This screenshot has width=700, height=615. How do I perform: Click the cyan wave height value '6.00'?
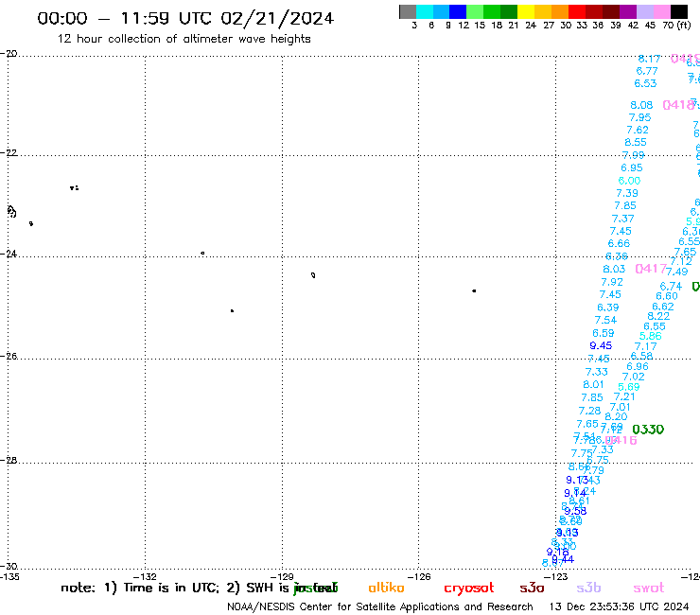(629, 181)
